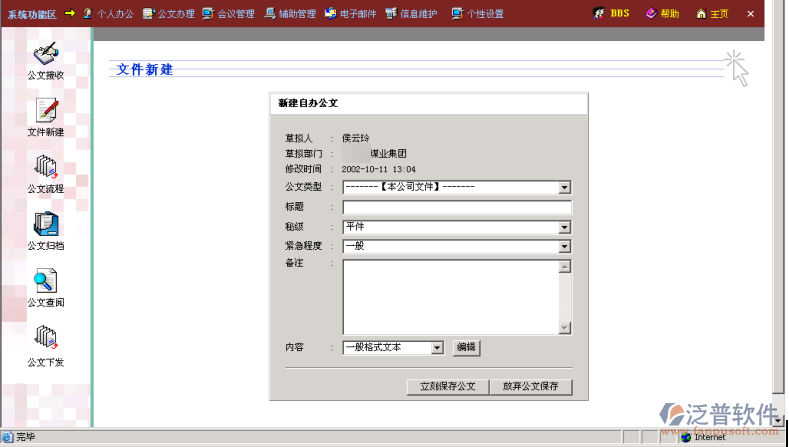Expand the 紧急程度 dropdown
The height and width of the screenshot is (447, 789).
[565, 246]
